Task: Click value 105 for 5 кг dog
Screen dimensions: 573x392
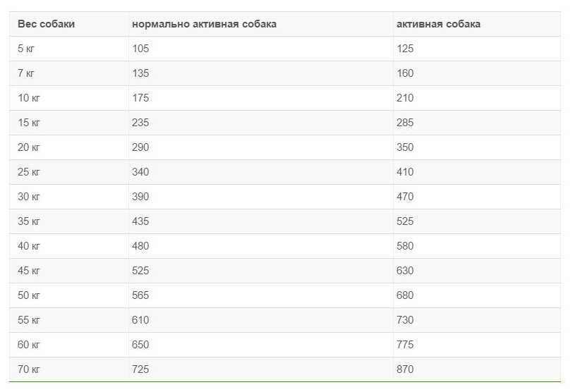Action: 140,49
